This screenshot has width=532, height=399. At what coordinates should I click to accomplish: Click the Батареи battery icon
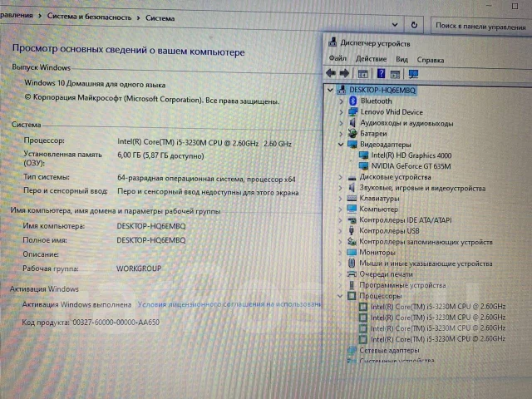pos(352,133)
